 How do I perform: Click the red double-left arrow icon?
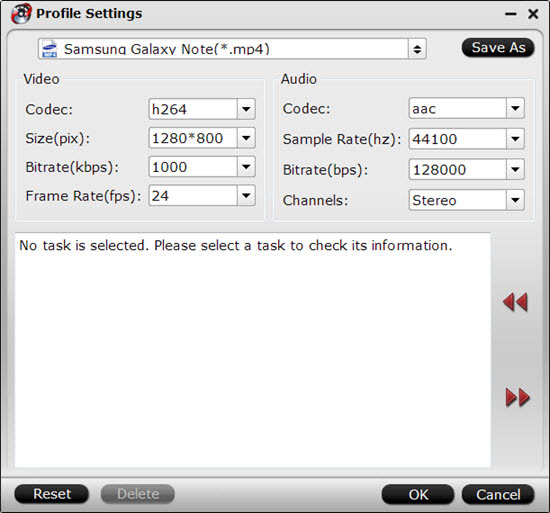click(515, 302)
